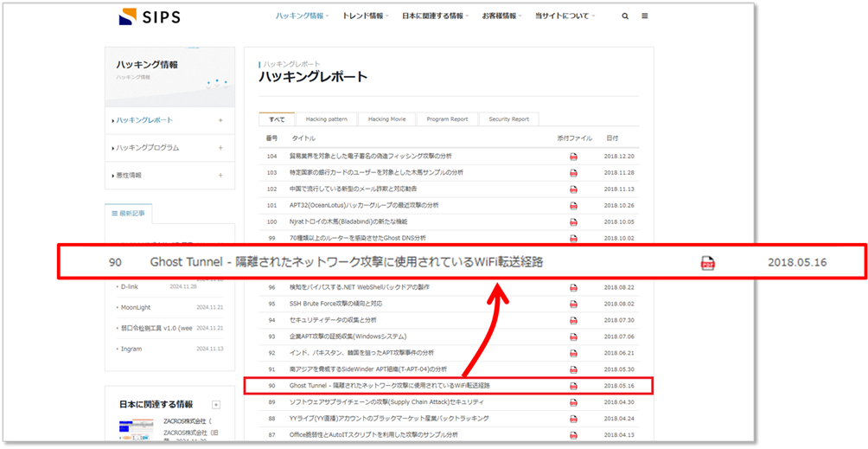Image resolution: width=868 pixels, height=449 pixels.
Task: Click PDF icon in the SSH Brute Force row
Action: point(573,304)
